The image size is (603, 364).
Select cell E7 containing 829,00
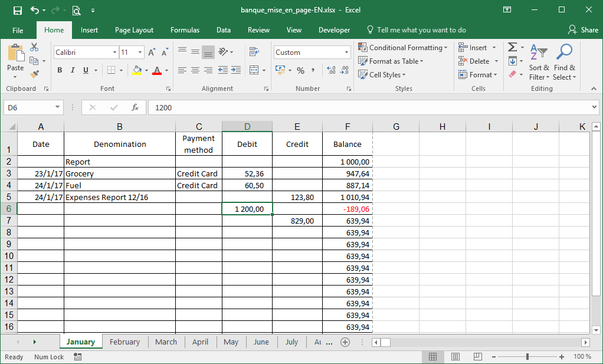297,221
